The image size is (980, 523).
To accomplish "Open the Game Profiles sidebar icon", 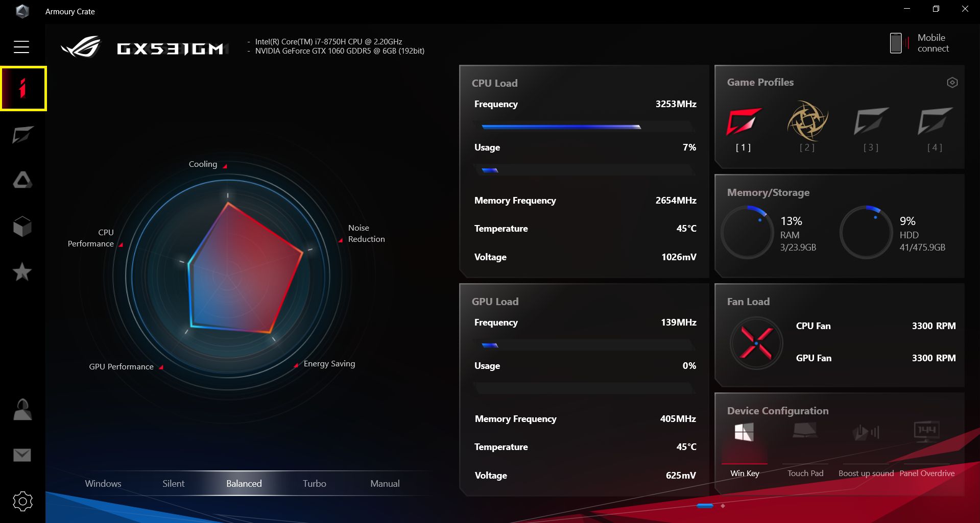I will [22, 135].
